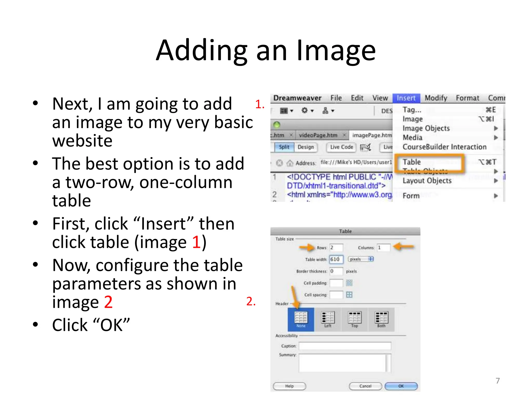Click the Rows input field
Viewport: 532px width, 399px height.
(x=336, y=248)
